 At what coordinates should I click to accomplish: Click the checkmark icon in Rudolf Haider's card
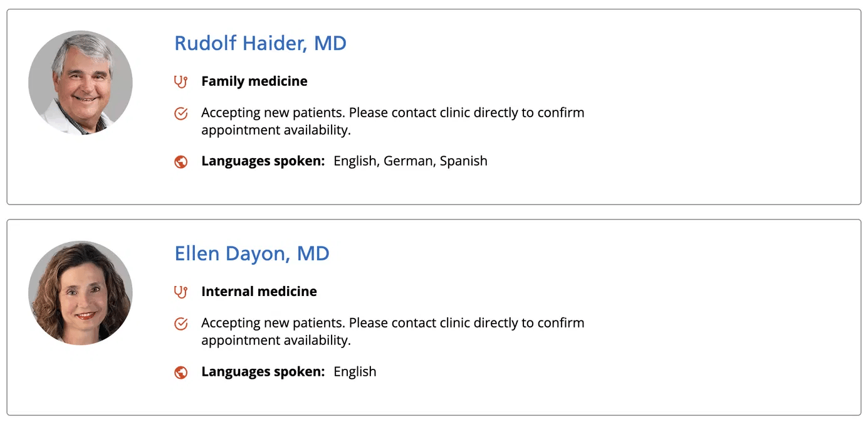pos(180,114)
